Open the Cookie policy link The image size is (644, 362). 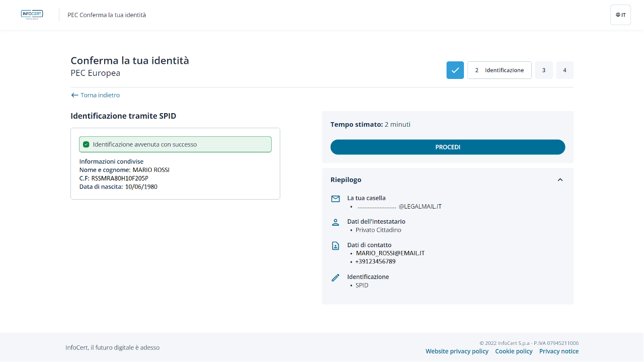pos(514,351)
